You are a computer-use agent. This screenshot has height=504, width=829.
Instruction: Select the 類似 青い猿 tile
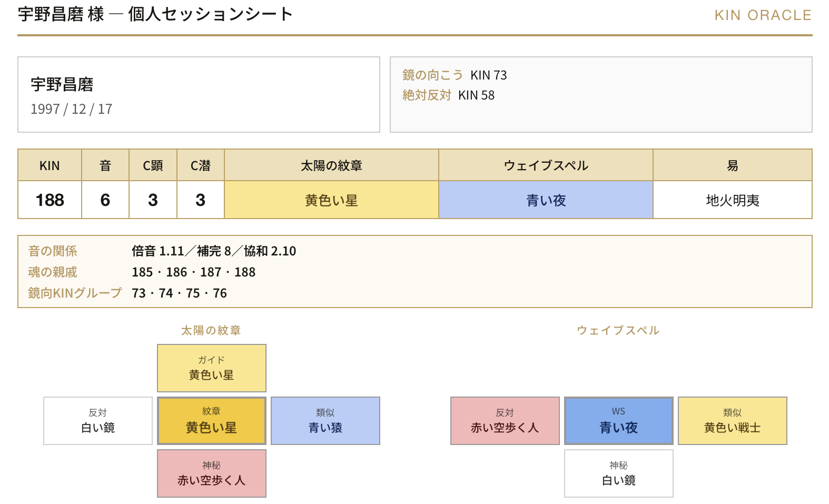[x=325, y=421]
